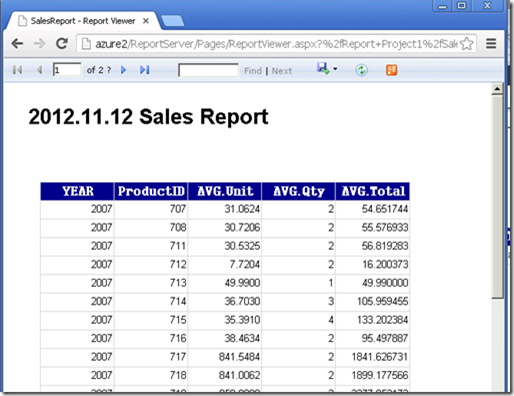Click the Next search link

pos(282,71)
